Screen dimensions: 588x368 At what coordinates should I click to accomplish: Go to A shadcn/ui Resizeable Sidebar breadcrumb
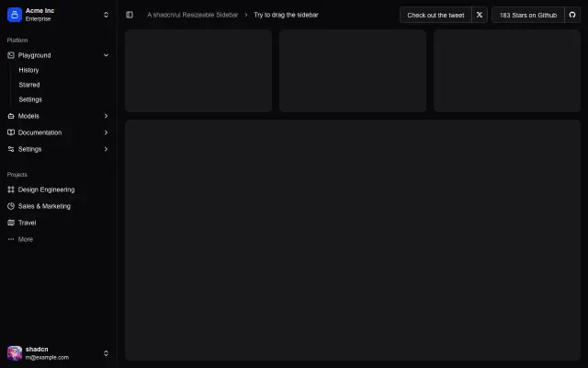point(192,15)
